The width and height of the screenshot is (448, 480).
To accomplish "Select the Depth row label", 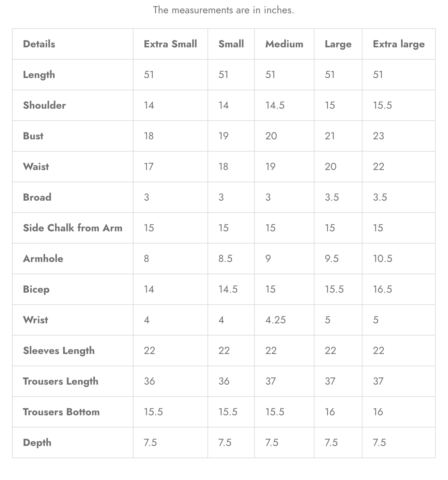I will (37, 443).
